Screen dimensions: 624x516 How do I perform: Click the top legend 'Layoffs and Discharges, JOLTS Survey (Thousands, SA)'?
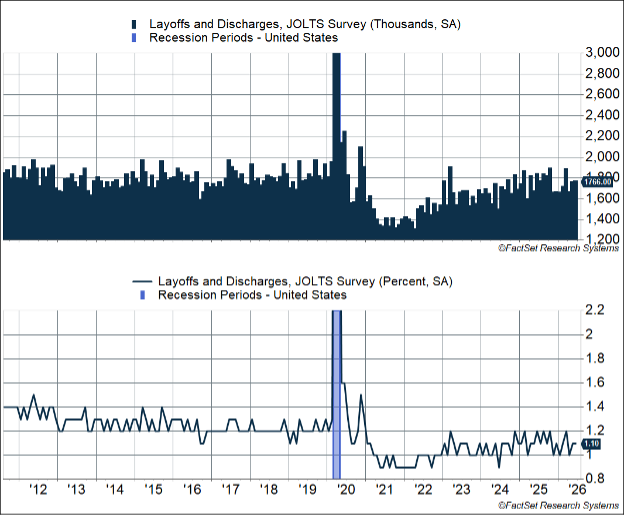pyautogui.click(x=305, y=24)
